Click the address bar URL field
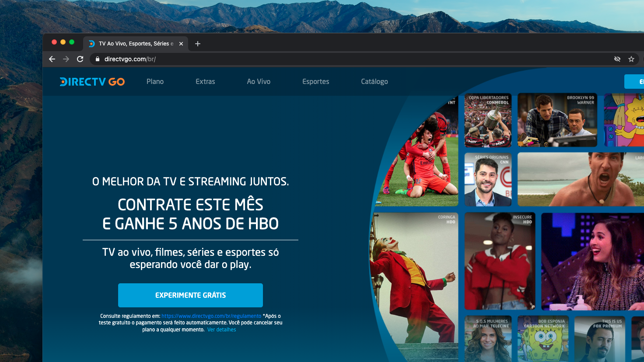The height and width of the screenshot is (362, 644). 350,59
